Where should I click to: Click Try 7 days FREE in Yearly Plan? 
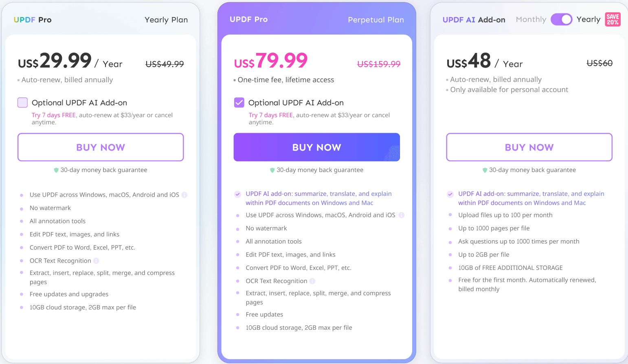click(54, 115)
